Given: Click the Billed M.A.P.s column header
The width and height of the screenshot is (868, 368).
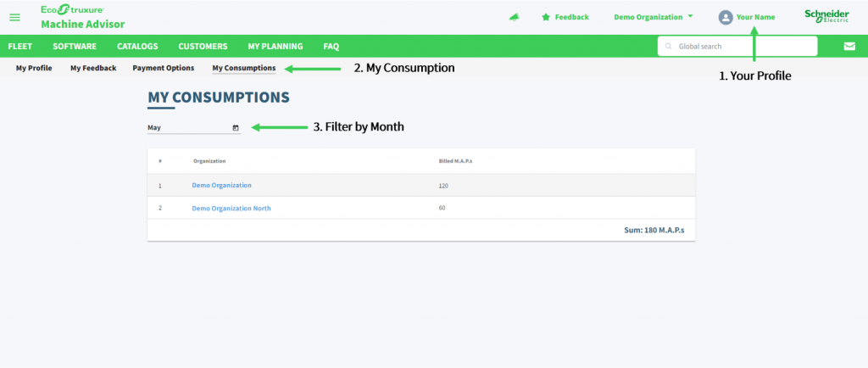Looking at the screenshot, I should click(455, 161).
